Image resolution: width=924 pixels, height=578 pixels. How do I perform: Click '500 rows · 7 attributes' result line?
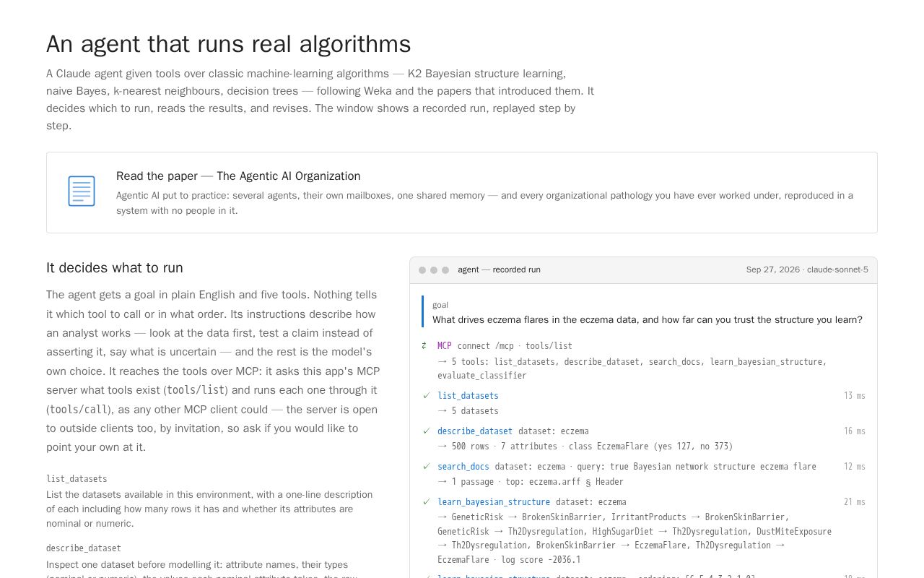pos(585,447)
